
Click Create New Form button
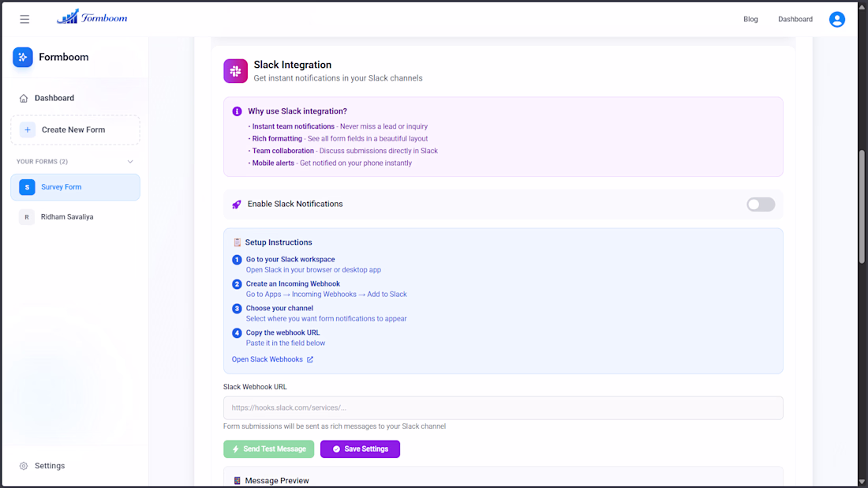(75, 130)
